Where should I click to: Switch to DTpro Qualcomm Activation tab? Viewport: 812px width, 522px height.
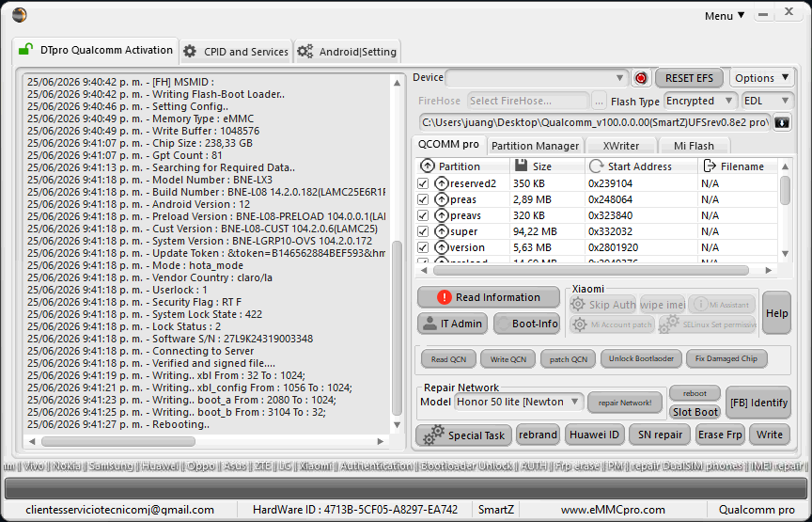tap(95, 50)
